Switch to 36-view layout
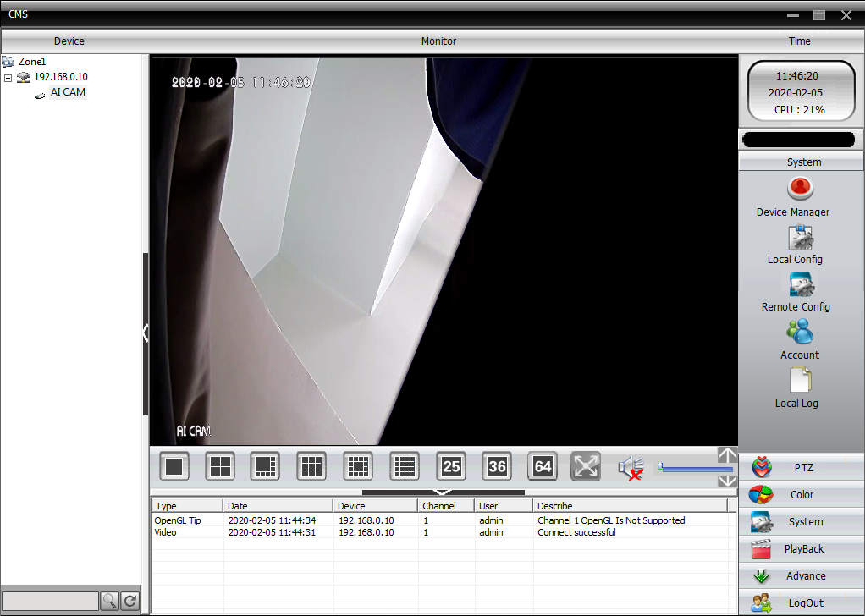865x616 pixels. click(x=497, y=466)
